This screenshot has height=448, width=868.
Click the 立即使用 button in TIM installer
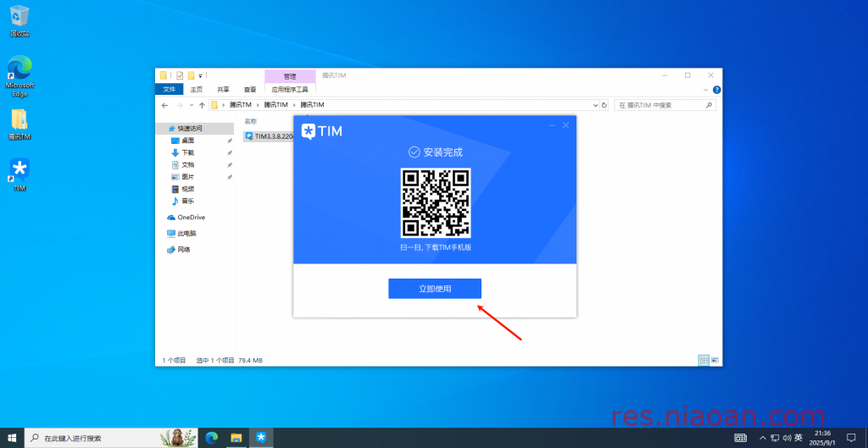click(x=435, y=289)
